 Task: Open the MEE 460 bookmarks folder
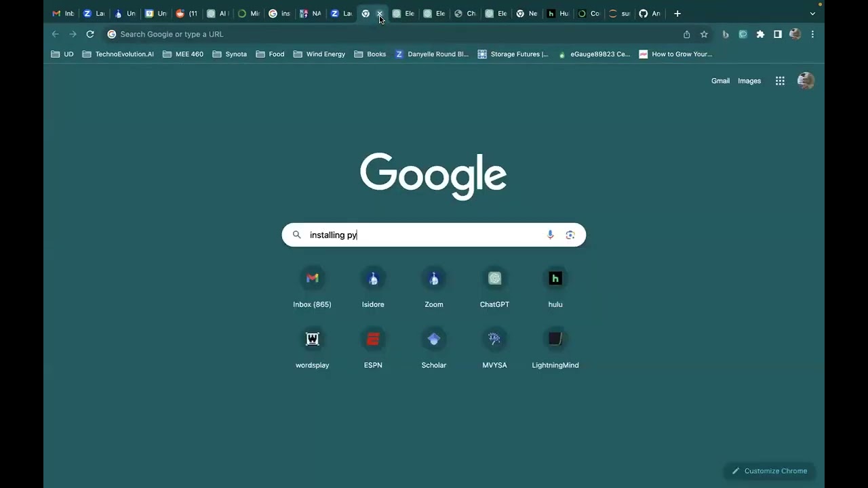[183, 54]
